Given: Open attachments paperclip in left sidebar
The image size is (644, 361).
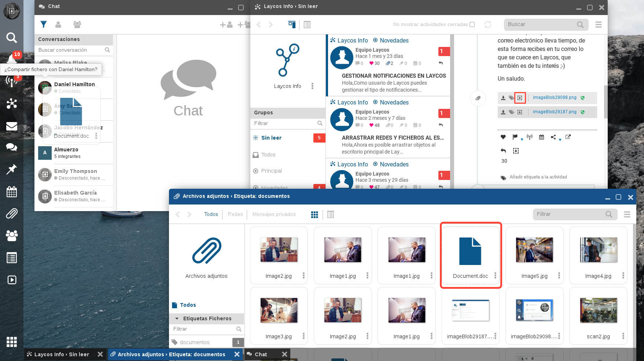Looking at the screenshot, I should (11, 213).
